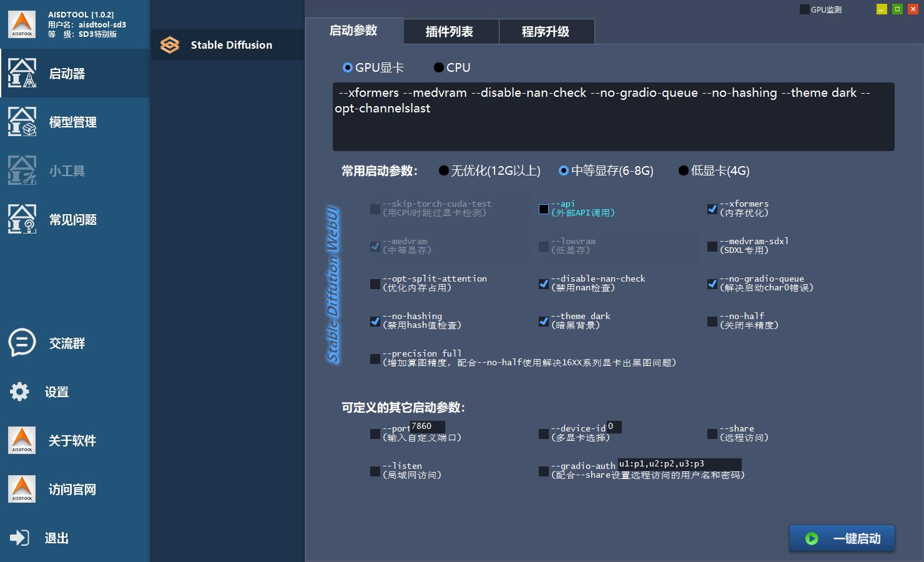Click the 关于软件 about icon

(22, 440)
